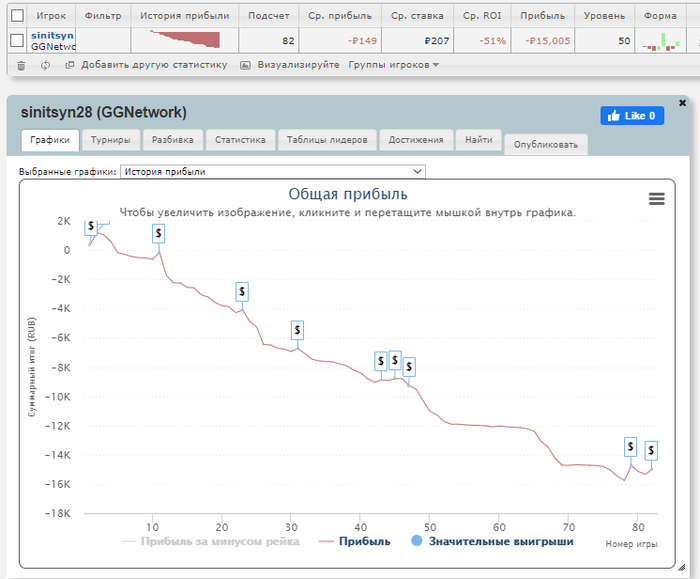Sort by 'Уровень' column header
700x579 pixels.
pos(604,16)
